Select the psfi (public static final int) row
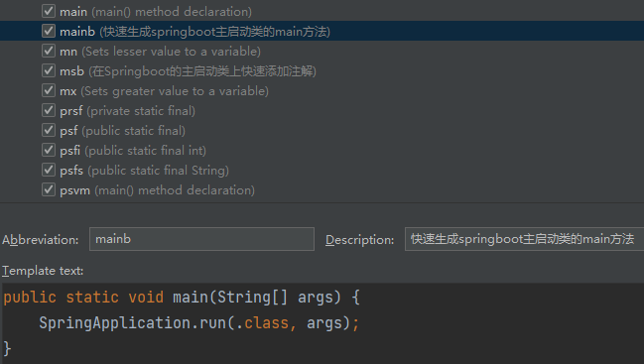Image resolution: width=644 pixels, height=364 pixels. click(322, 150)
